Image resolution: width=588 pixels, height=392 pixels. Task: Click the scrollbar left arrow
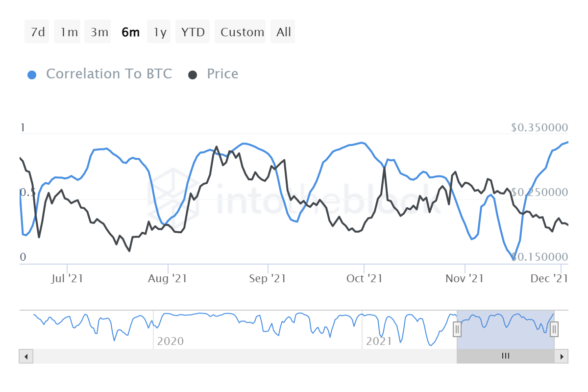pyautogui.click(x=26, y=356)
